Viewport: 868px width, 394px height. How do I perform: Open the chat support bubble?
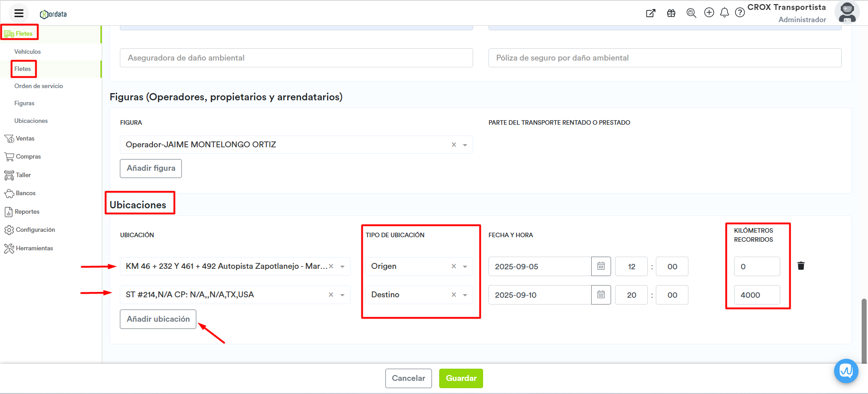(846, 371)
